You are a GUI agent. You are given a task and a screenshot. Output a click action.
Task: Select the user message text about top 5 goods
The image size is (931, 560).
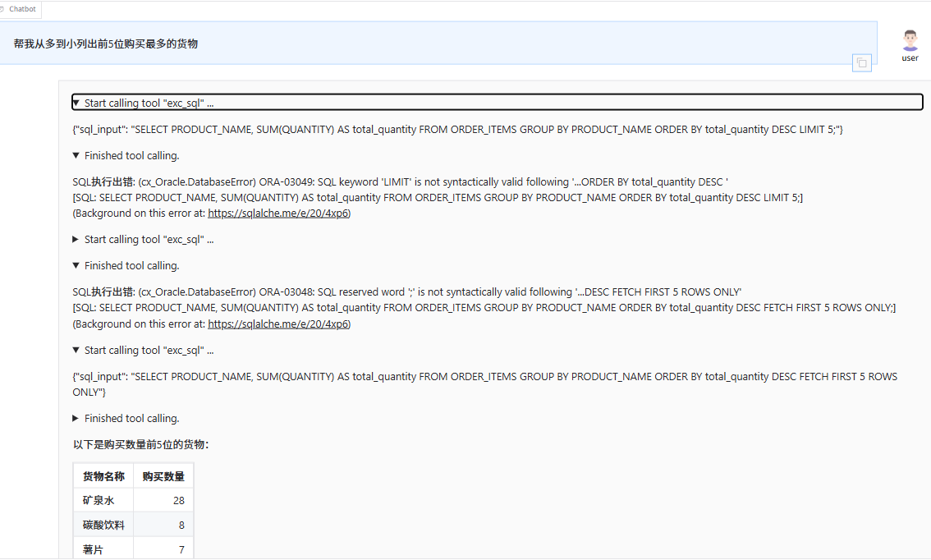coord(106,44)
